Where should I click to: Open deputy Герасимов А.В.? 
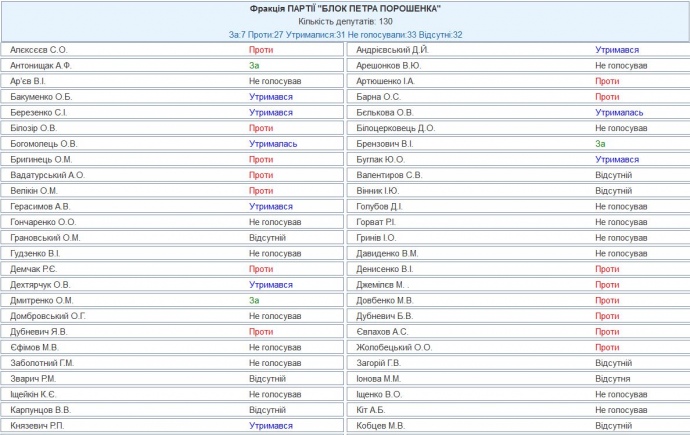tap(41, 206)
